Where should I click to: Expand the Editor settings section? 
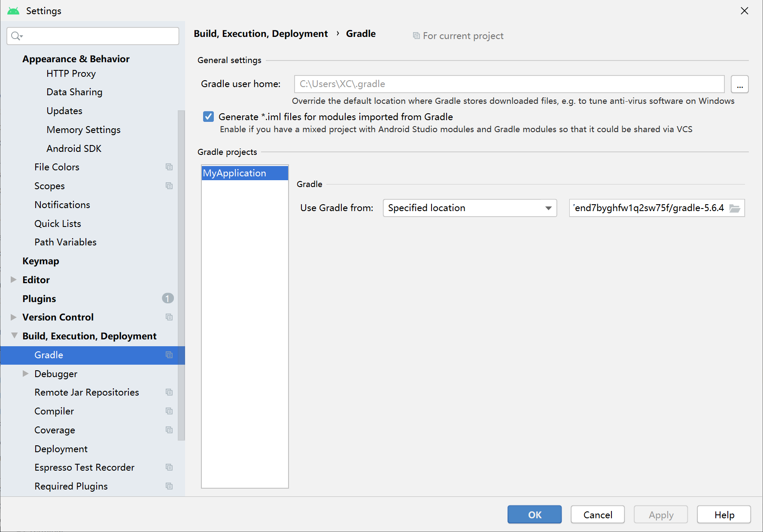(x=14, y=279)
